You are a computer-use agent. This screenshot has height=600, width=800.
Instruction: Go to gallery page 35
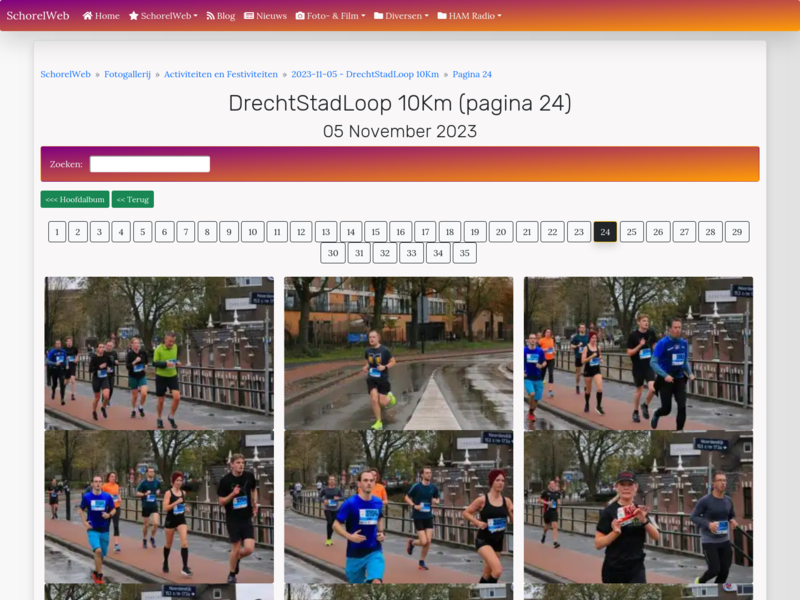464,253
